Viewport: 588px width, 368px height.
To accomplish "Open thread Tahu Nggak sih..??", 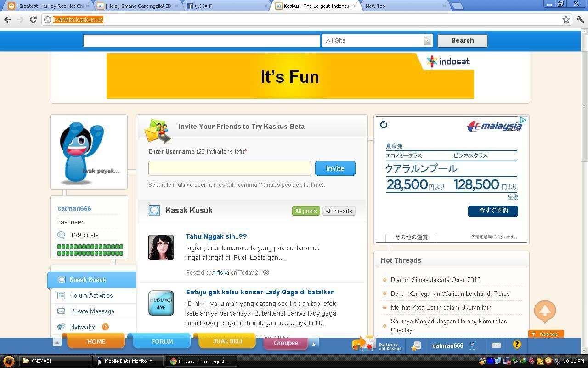I will click(216, 236).
